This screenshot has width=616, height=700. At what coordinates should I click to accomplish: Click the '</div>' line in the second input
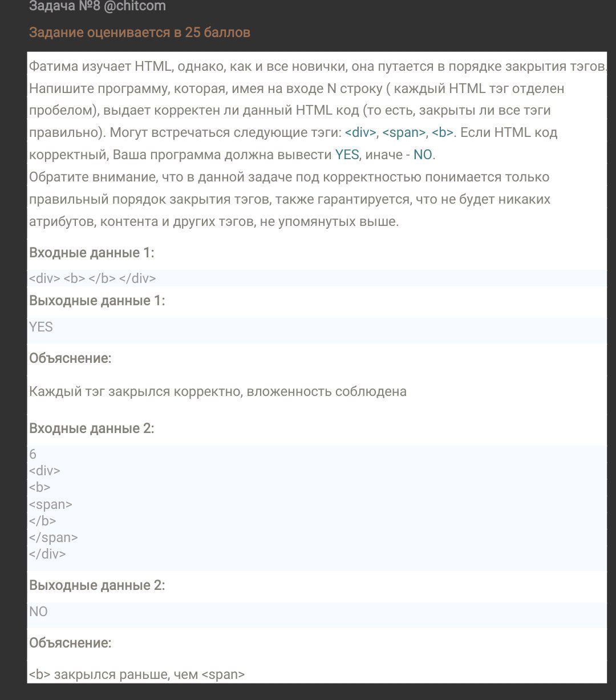pos(47,554)
